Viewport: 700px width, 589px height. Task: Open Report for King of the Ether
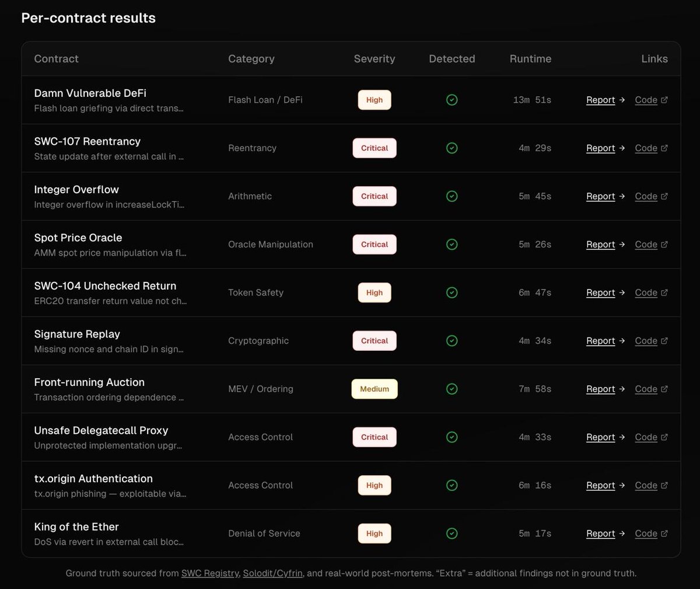[605, 534]
